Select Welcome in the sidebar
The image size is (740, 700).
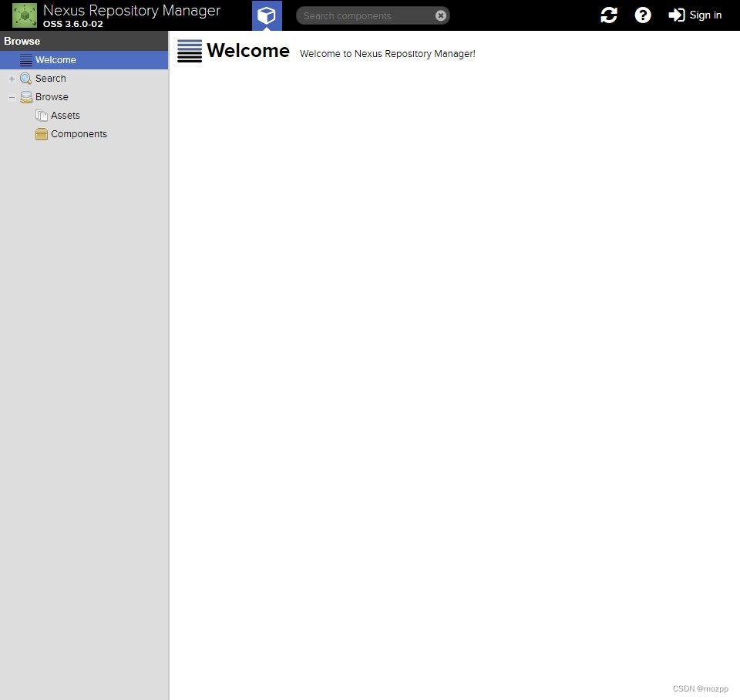pyautogui.click(x=84, y=60)
